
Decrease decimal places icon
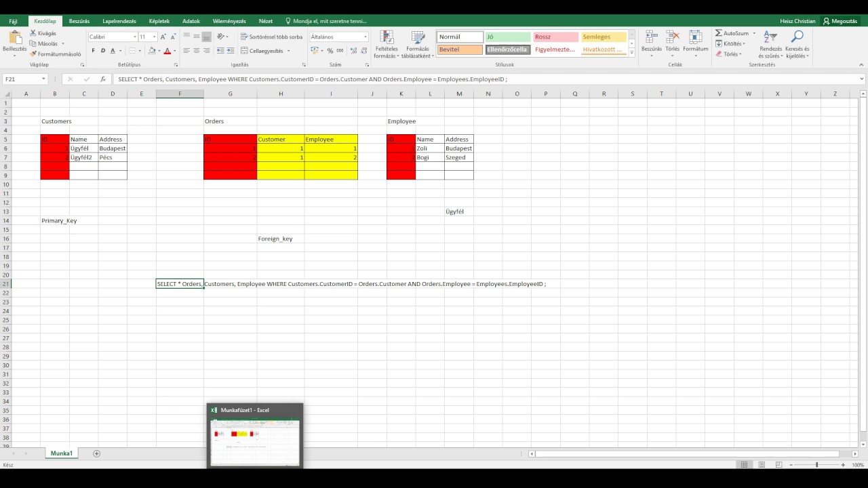363,51
